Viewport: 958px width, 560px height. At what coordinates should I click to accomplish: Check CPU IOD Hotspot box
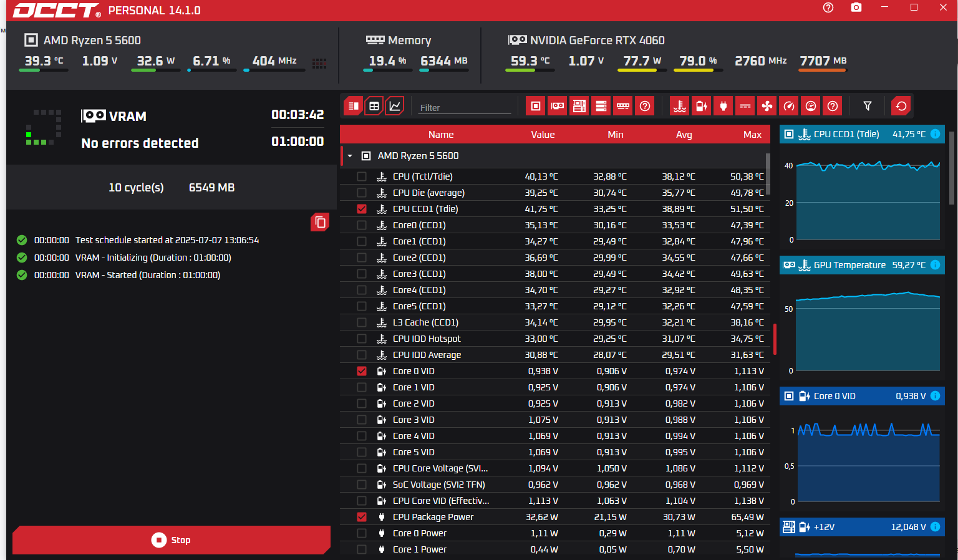point(362,339)
